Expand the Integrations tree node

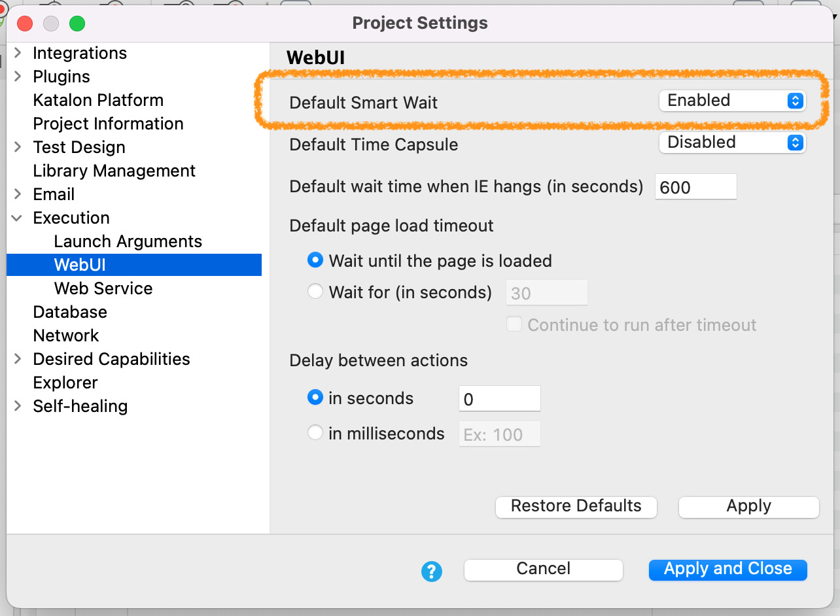(18, 53)
